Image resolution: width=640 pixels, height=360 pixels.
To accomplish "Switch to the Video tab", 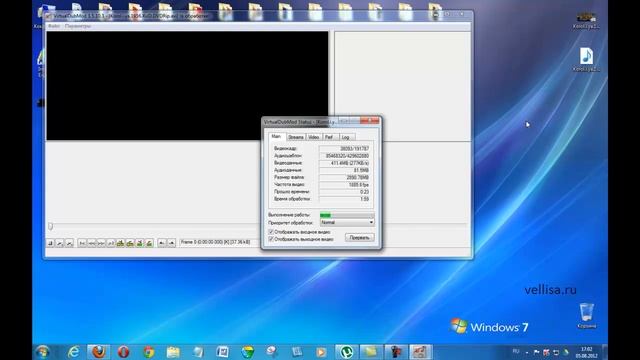I will 314,137.
